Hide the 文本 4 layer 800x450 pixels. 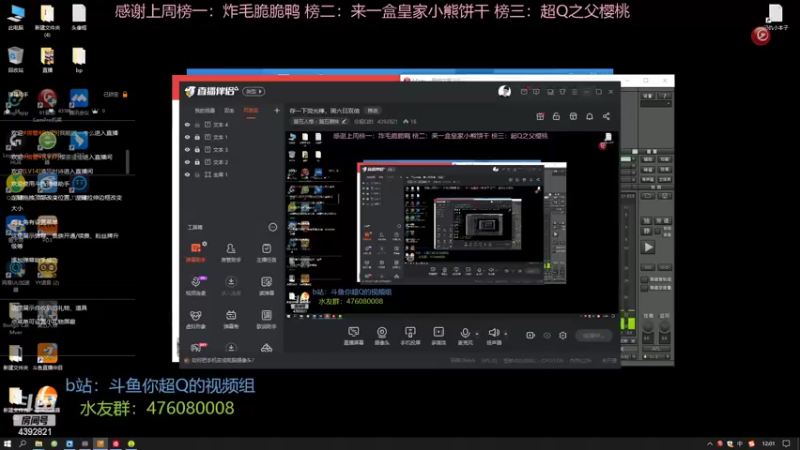[187, 124]
